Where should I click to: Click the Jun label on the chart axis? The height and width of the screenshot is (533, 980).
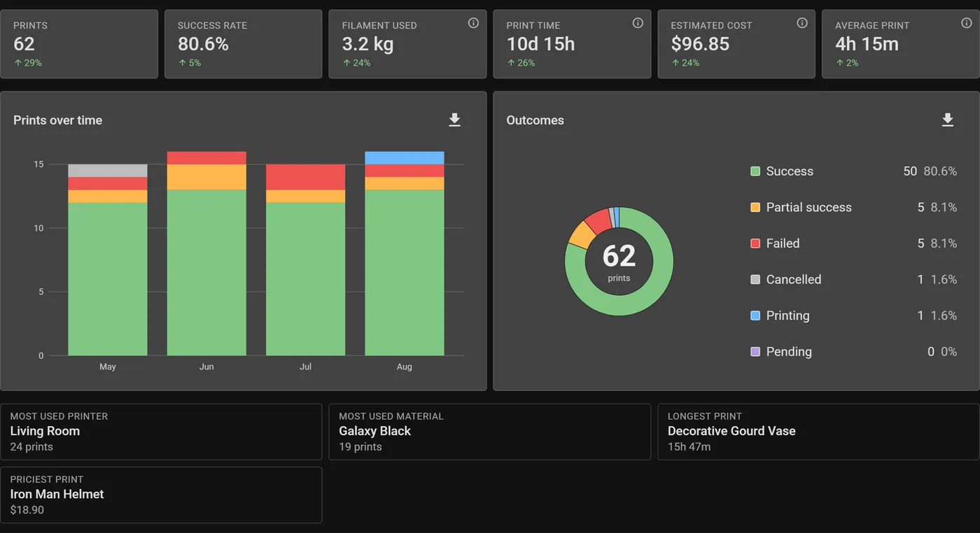(x=206, y=367)
